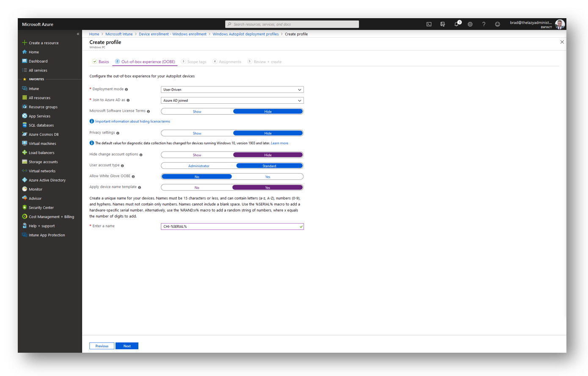
Task: Click the Security Center shield icon
Action: click(x=25, y=207)
